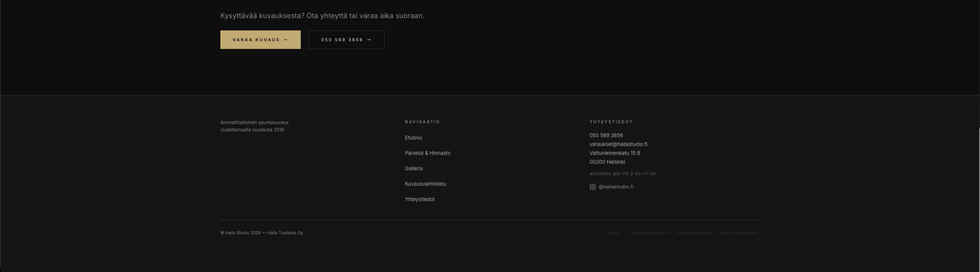The height and width of the screenshot is (272, 980).
Task: Call the footer number 050 569 3856
Action: tap(606, 135)
